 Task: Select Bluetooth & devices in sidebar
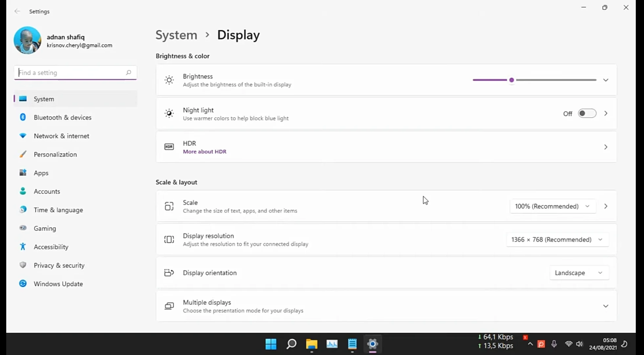(76, 117)
